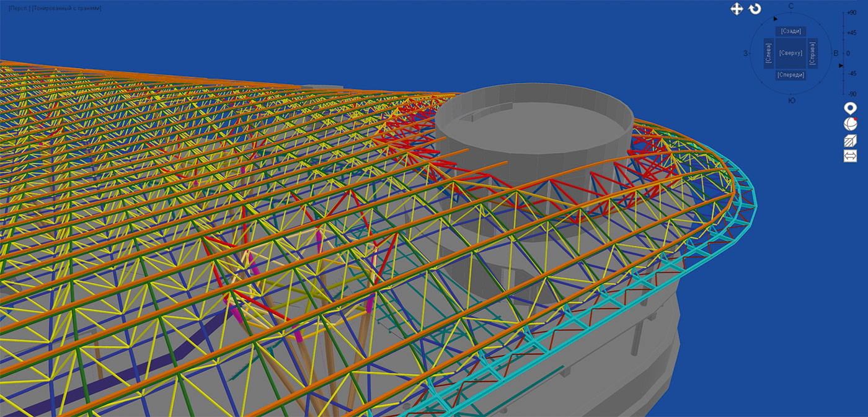Switch to the [Справа] right view

[812, 53]
